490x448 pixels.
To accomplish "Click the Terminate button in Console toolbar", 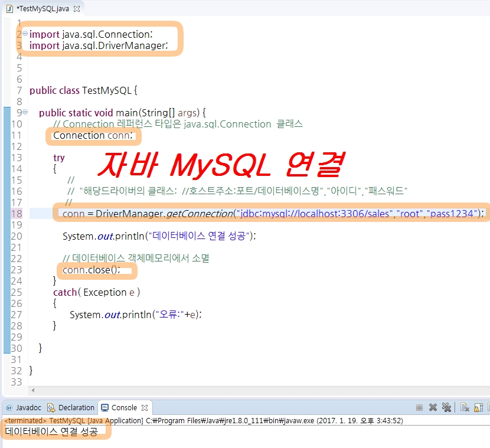I will point(420,407).
